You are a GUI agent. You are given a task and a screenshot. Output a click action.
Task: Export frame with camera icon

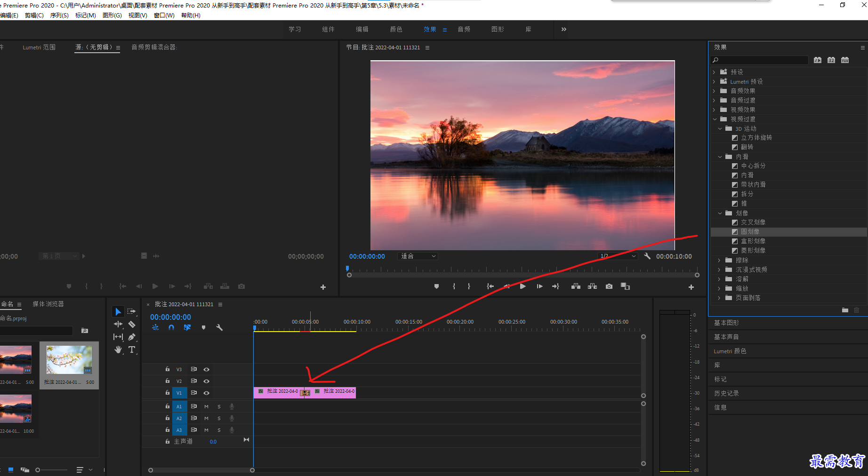coord(609,286)
